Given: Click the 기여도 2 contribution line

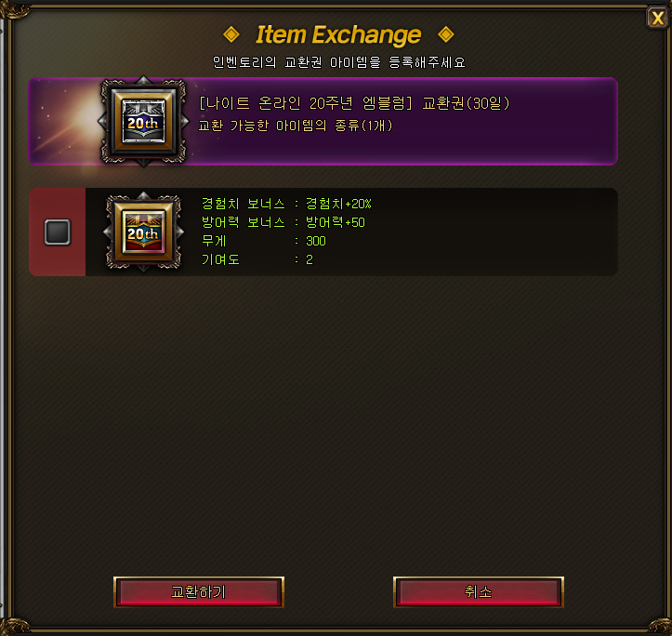Looking at the screenshot, I should point(257,259).
